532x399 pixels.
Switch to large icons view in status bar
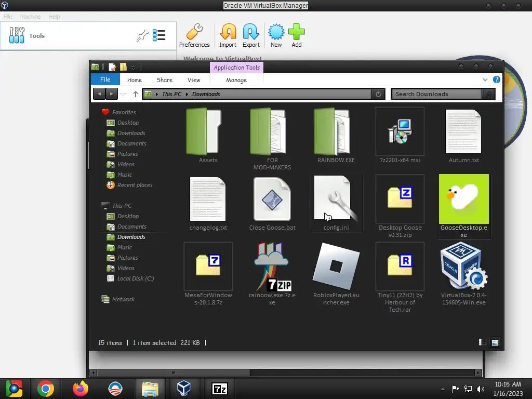[x=495, y=342]
